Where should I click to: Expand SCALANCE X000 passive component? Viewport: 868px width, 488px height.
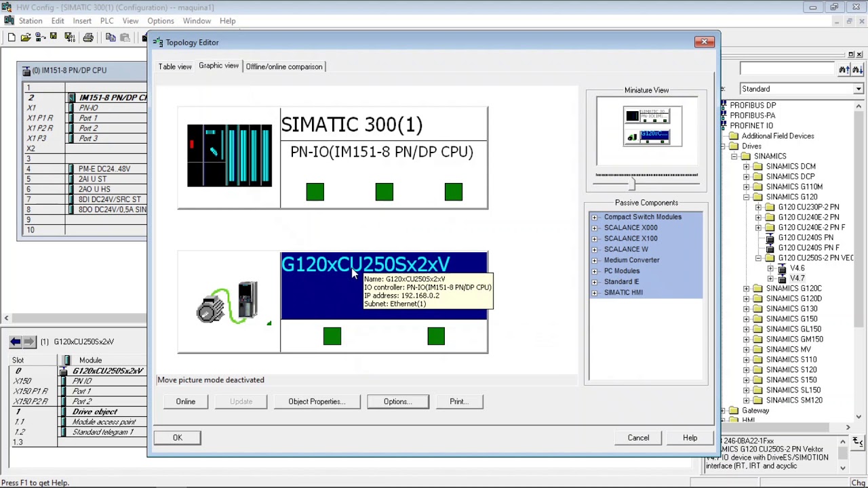tap(595, 228)
